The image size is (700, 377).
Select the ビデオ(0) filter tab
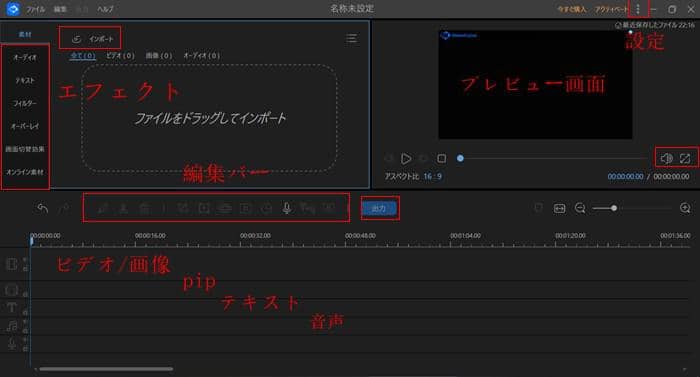[120, 56]
